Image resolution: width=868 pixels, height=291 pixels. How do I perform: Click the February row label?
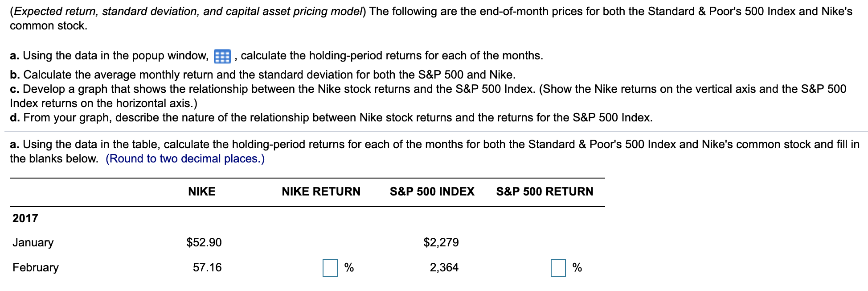pyautogui.click(x=35, y=267)
